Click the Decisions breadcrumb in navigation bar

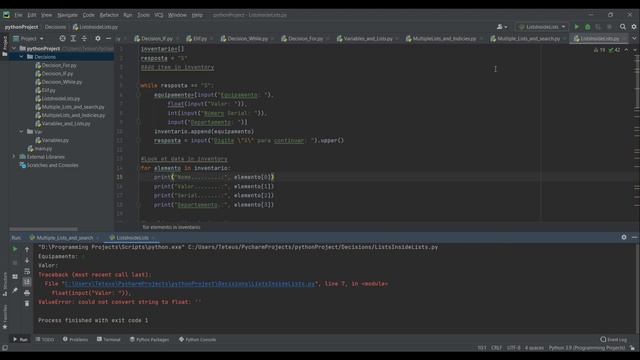pyautogui.click(x=55, y=27)
